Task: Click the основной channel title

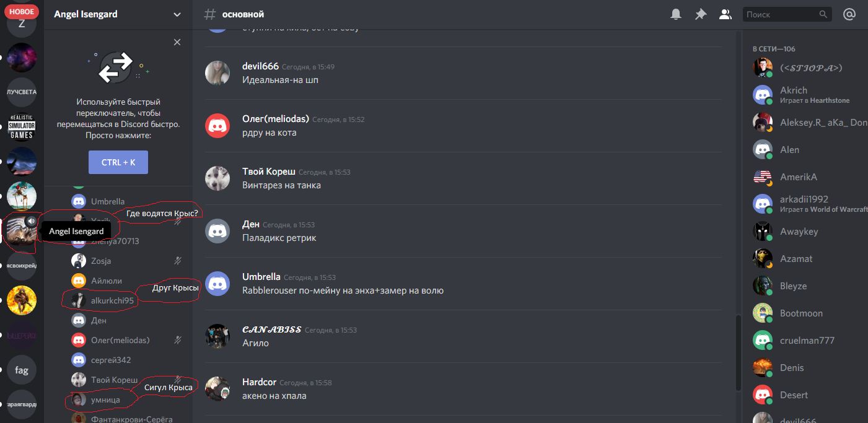Action: click(x=242, y=14)
